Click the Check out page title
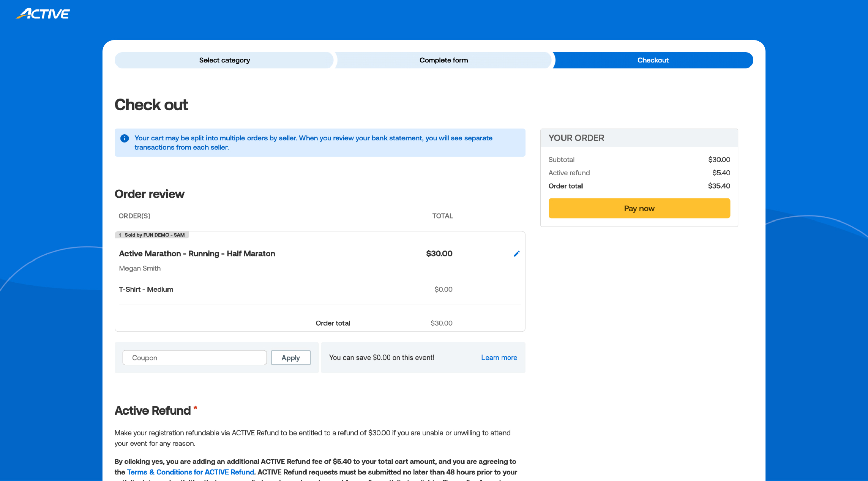Screen dimensions: 868x481 tap(151, 104)
